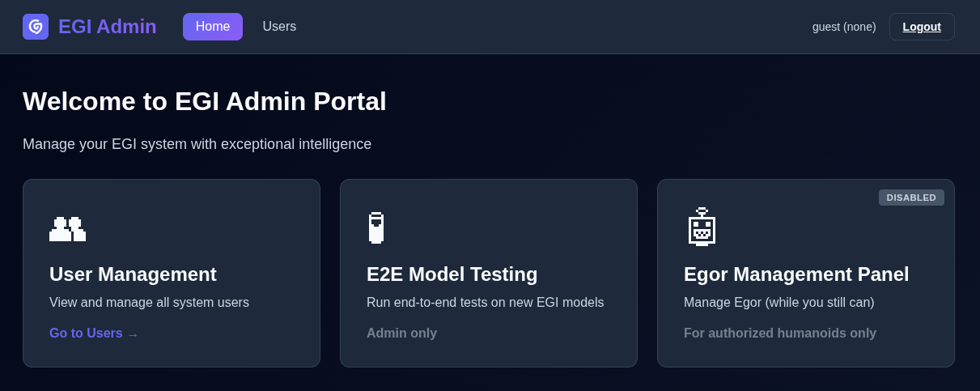Click the E2E Model Testing card heading
The height and width of the screenshot is (391, 980).
tap(452, 274)
